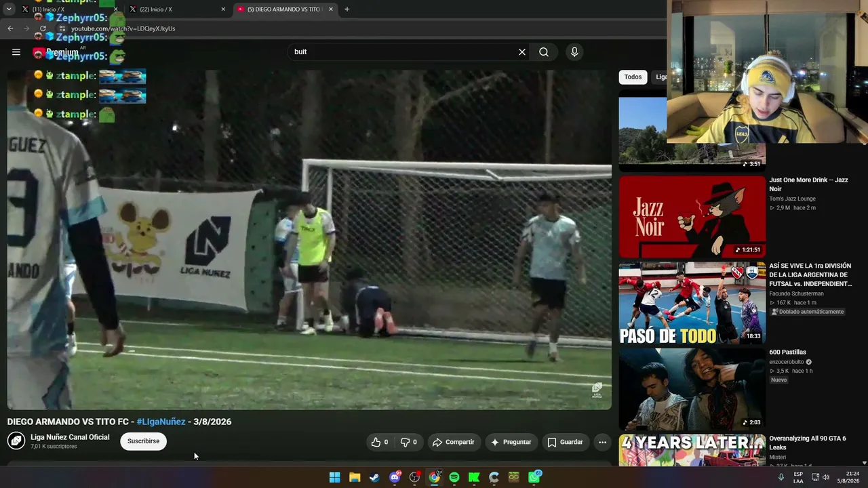Viewport: 868px width, 488px height.
Task: Reload the page with the refresh icon
Action: point(43,28)
